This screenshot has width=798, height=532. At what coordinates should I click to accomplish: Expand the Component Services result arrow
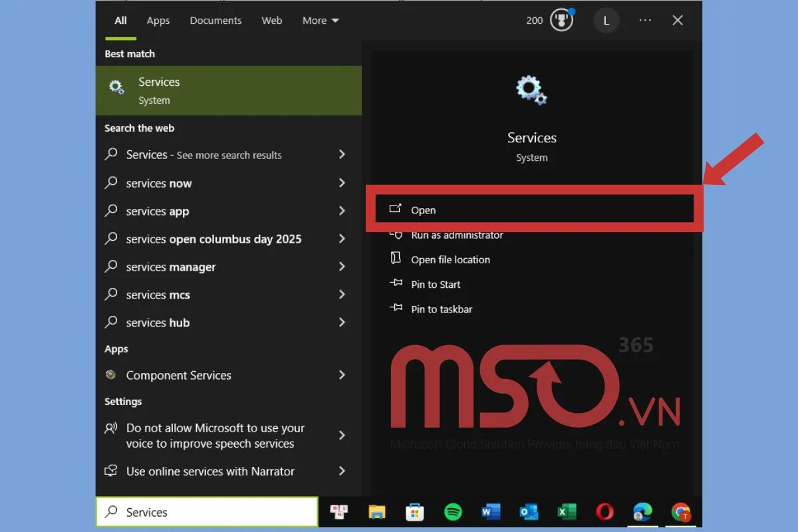[x=342, y=375]
